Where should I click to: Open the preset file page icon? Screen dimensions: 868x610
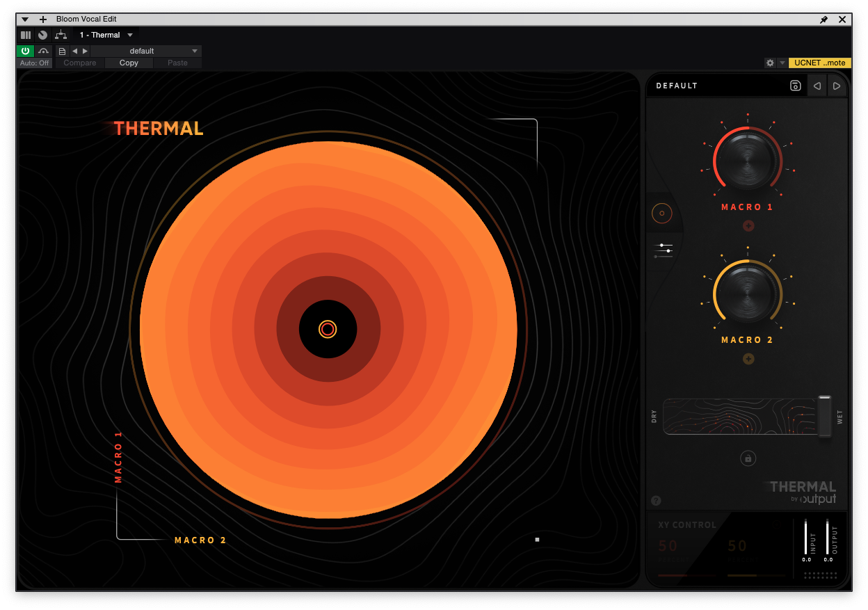63,51
